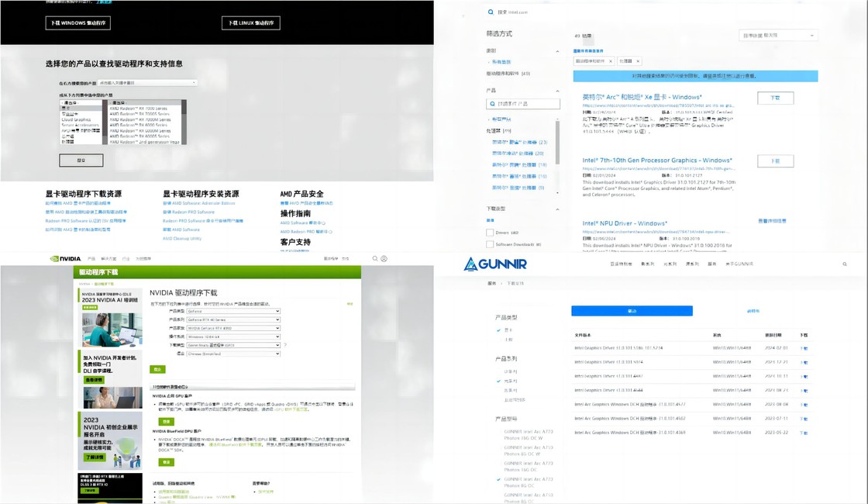The width and height of the screenshot is (868, 504).
Task: Download GUNNIR Arc DCH driver 31.0.101.4577
Action: pyautogui.click(x=804, y=404)
